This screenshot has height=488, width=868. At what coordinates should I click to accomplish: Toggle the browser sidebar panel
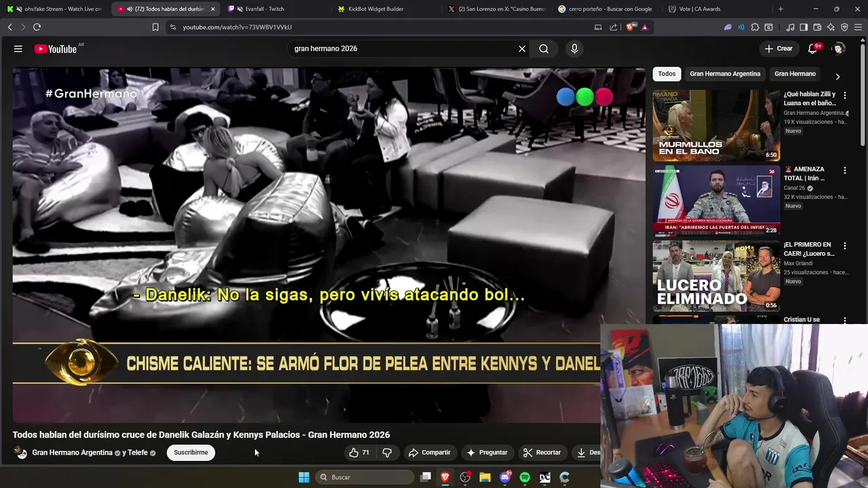pos(804,27)
